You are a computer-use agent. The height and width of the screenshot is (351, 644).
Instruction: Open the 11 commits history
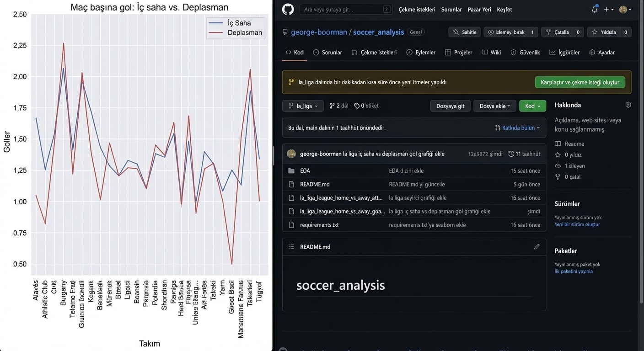tap(524, 154)
